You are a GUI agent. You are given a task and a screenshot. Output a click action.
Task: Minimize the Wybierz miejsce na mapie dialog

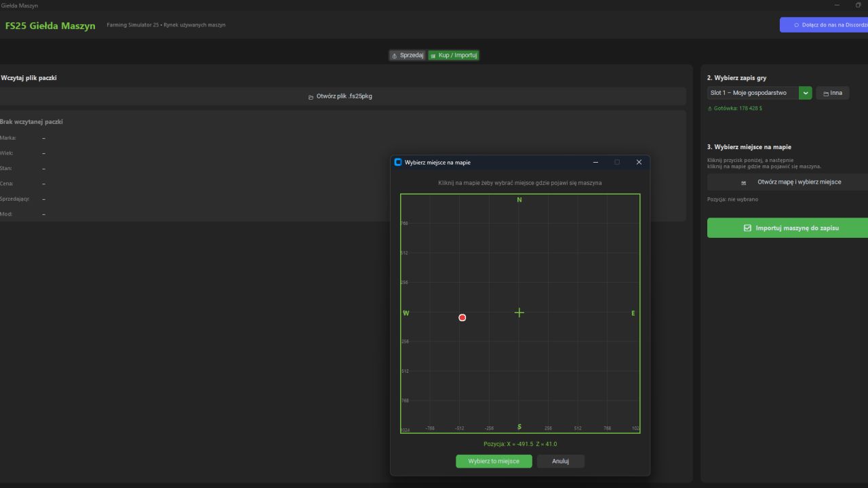595,162
